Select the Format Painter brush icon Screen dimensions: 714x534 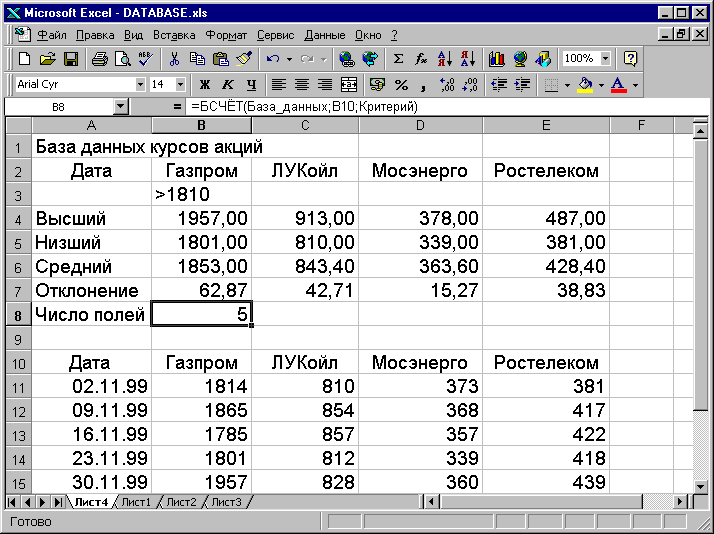coord(244,59)
